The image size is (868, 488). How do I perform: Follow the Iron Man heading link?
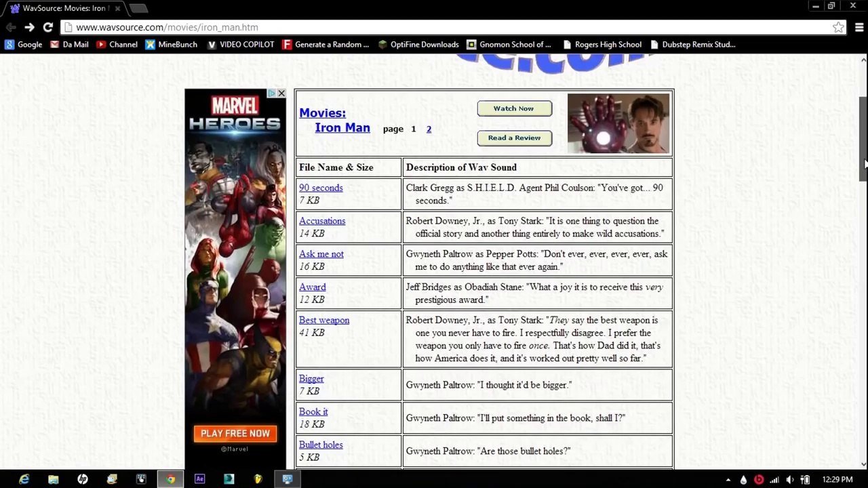point(342,127)
